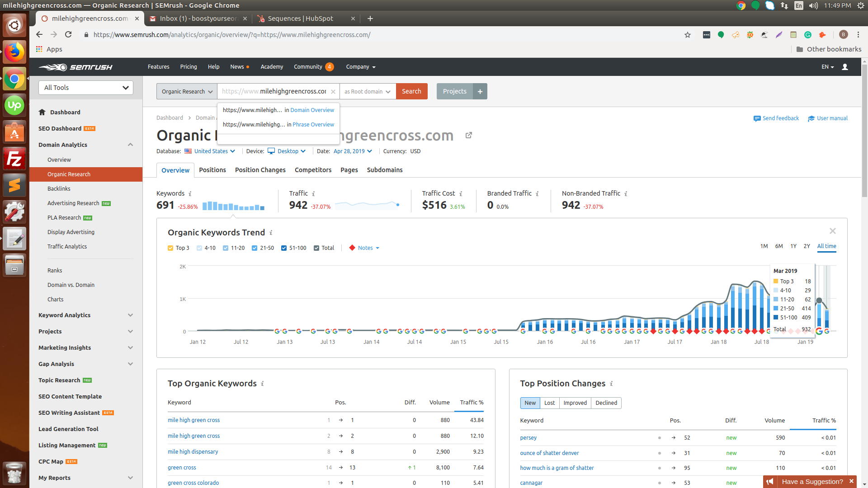Launch Firefox from the Ubuntu dock
Viewport: 868px width, 488px height.
[14, 52]
